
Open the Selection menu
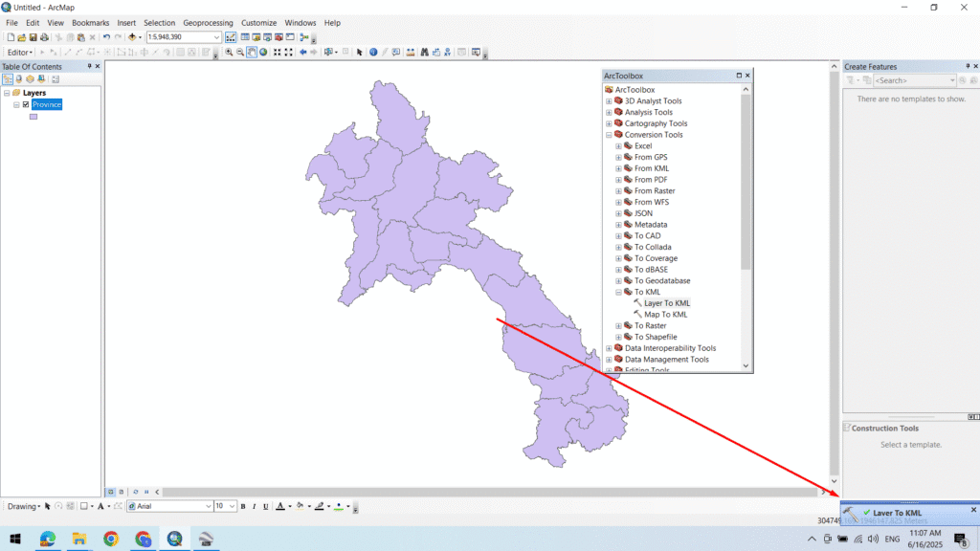click(x=160, y=23)
